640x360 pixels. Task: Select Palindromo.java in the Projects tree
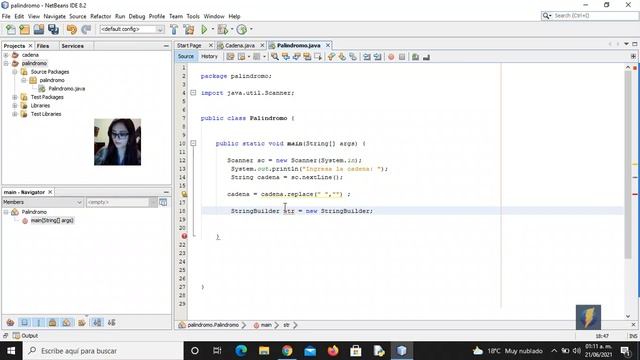67,89
